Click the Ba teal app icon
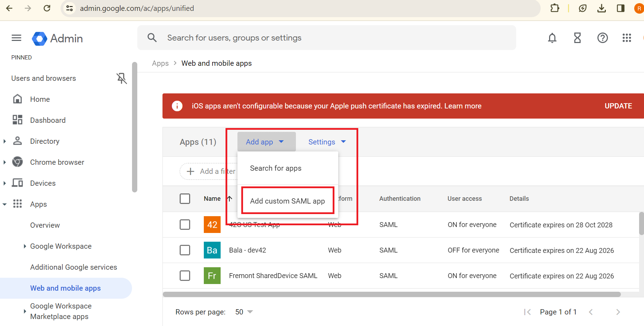 click(212, 250)
